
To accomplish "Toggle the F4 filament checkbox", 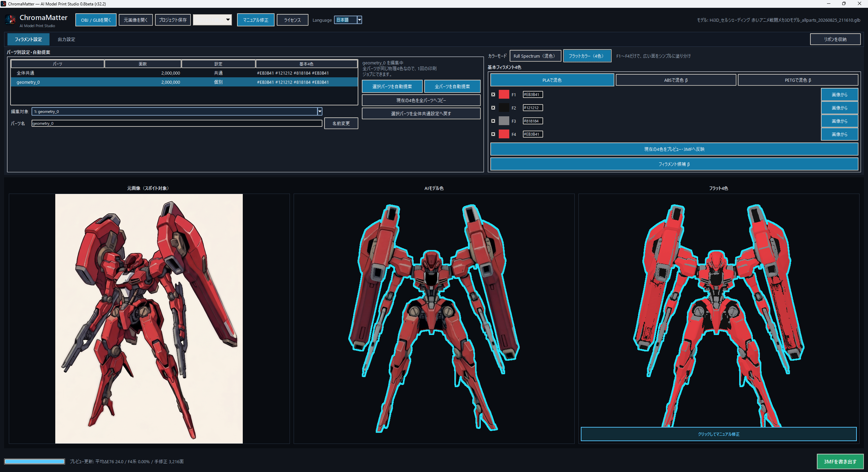I will (x=493, y=134).
